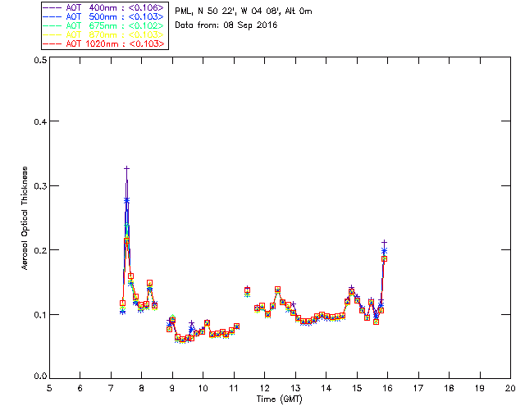The image size is (525, 420).
Task: Click the x-axis tick label 12
Action: click(264, 388)
